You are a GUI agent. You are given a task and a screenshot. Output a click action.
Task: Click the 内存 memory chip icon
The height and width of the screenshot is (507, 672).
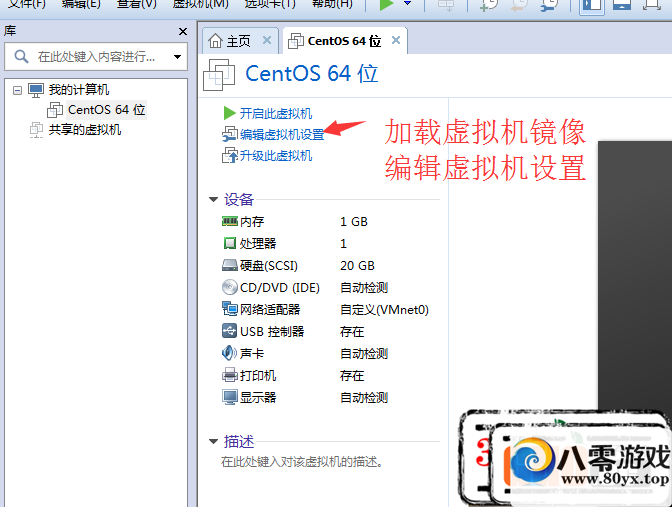point(230,221)
